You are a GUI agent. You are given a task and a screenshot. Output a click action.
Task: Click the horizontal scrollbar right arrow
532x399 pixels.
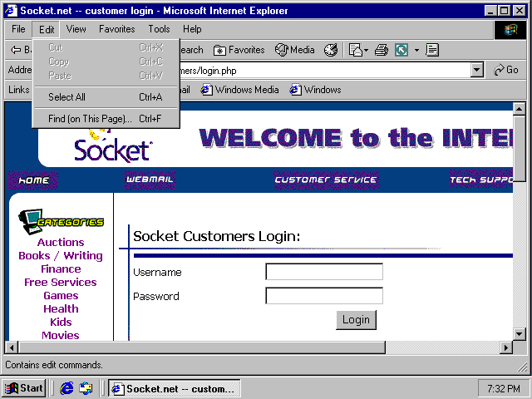tap(506, 347)
